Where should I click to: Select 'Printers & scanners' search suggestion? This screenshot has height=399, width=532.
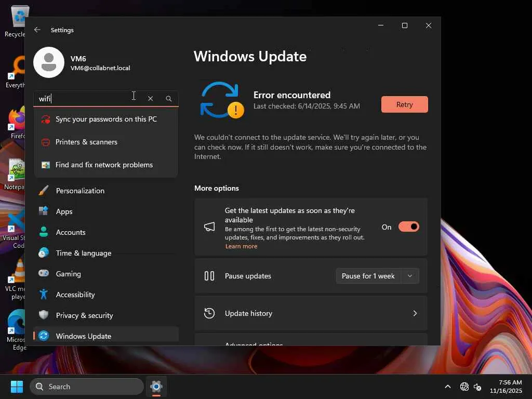coord(106,142)
